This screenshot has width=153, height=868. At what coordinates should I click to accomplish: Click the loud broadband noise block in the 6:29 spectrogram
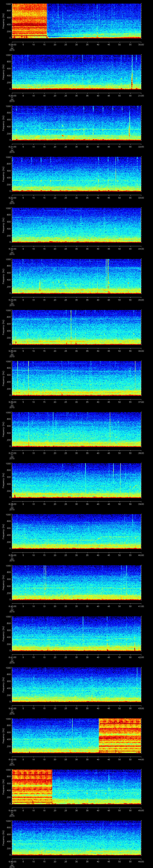pyautogui.click(x=29, y=20)
